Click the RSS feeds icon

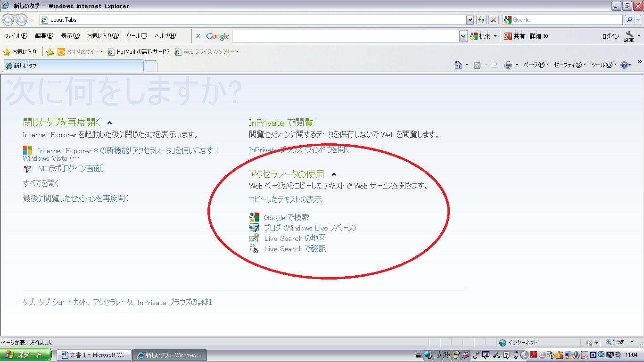pyautogui.click(x=477, y=65)
